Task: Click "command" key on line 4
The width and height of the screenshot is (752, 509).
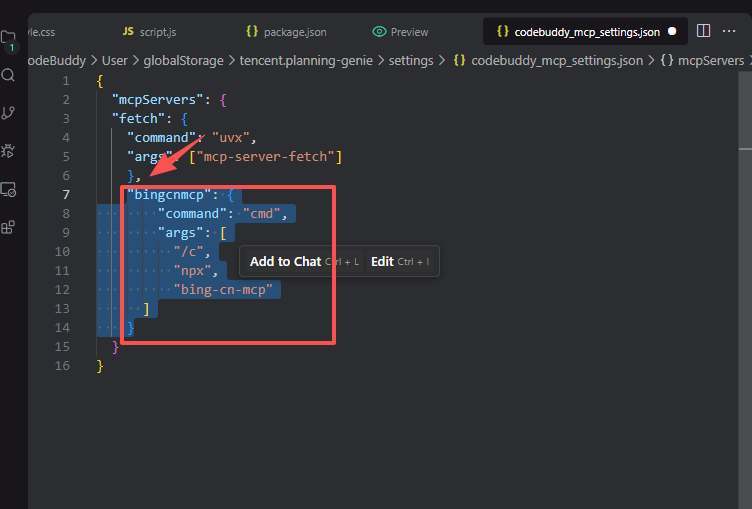Action: 162,138
